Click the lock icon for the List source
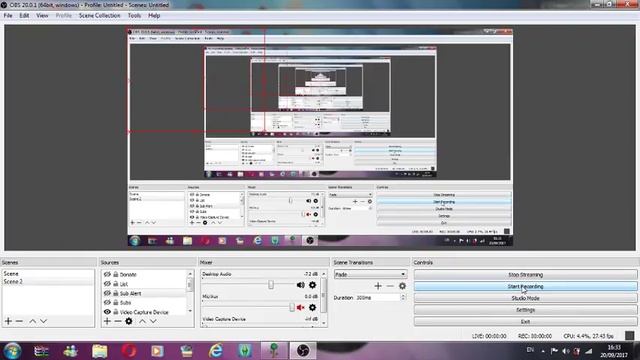The width and height of the screenshot is (640, 360). click(x=116, y=284)
